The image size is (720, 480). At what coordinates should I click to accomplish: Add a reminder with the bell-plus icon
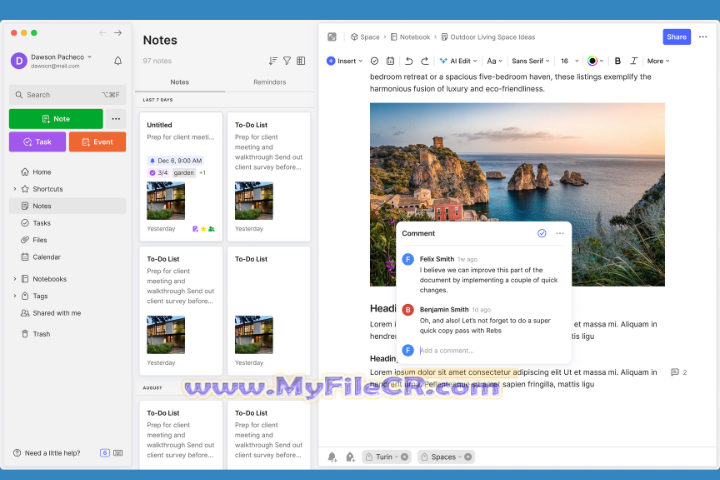tap(332, 457)
